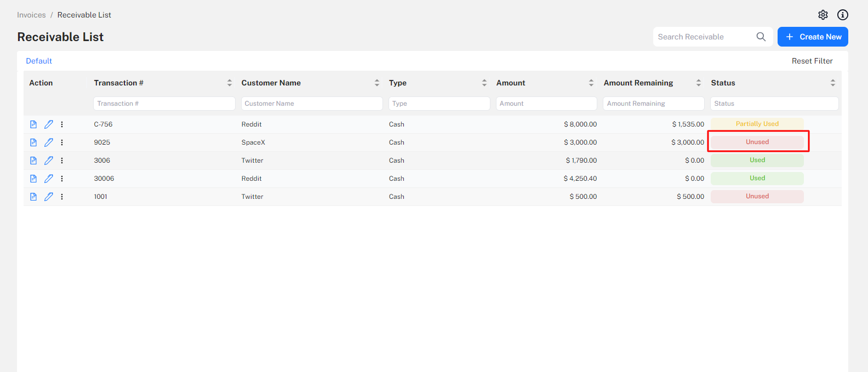Click Used status badge for transaction 3006

(x=757, y=160)
